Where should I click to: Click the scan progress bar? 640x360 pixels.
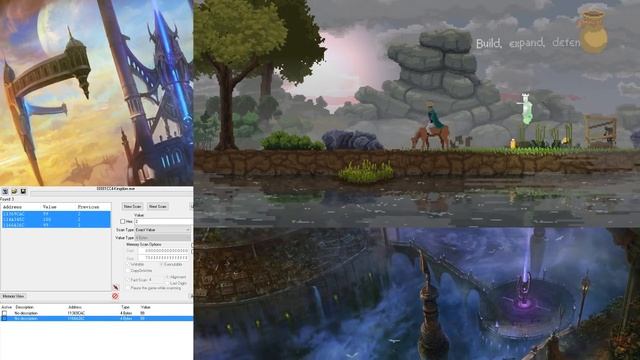click(x=111, y=193)
